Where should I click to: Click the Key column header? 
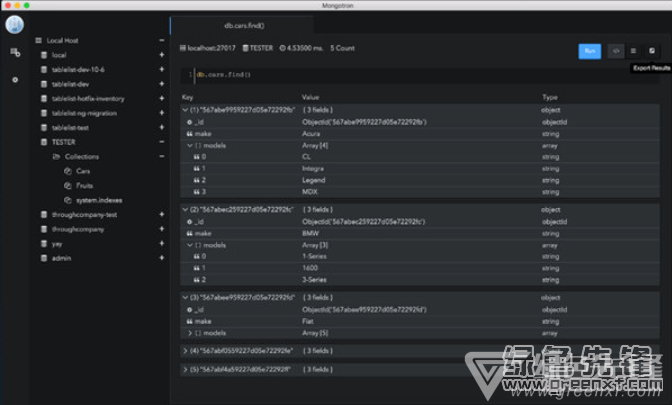point(187,97)
